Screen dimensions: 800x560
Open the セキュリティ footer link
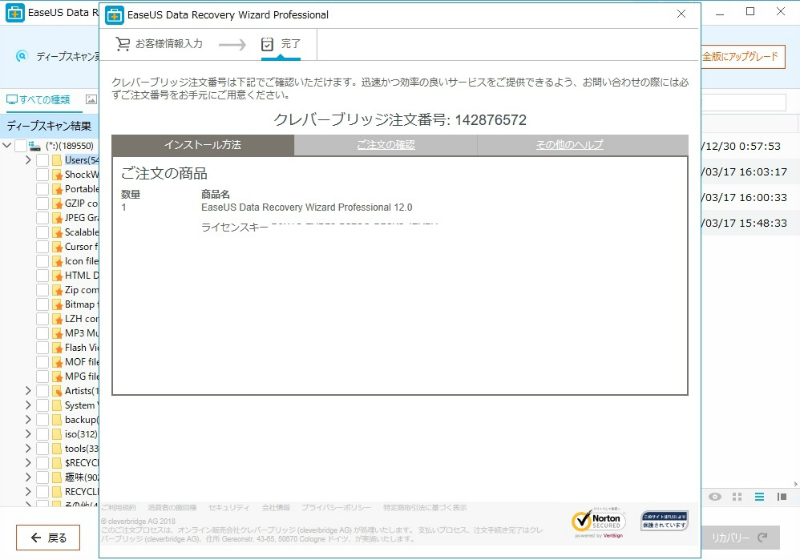tap(229, 507)
